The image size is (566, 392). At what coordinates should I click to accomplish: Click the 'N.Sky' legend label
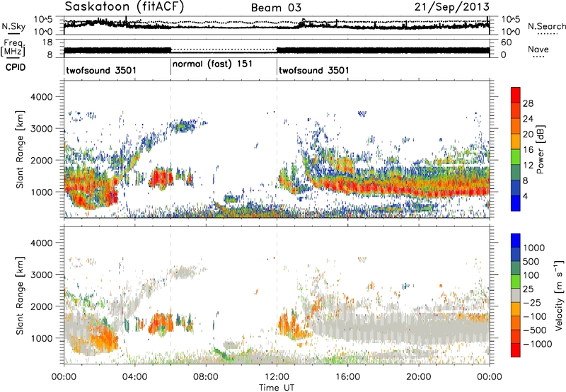click(13, 26)
